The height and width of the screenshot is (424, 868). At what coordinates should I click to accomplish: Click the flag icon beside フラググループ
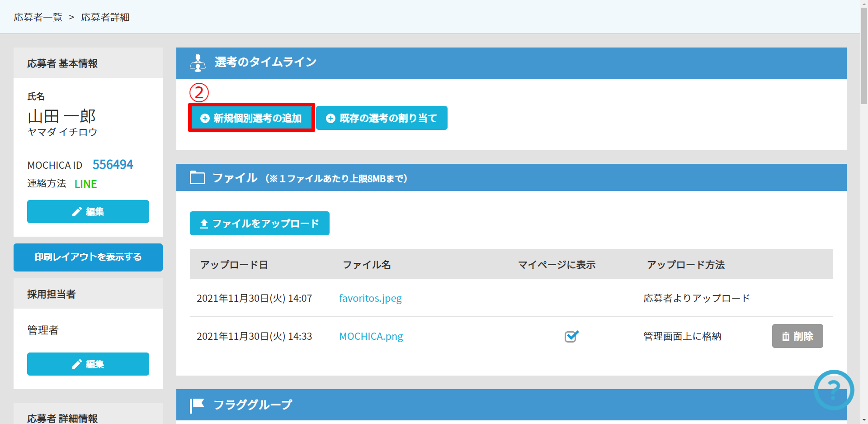pyautogui.click(x=197, y=405)
